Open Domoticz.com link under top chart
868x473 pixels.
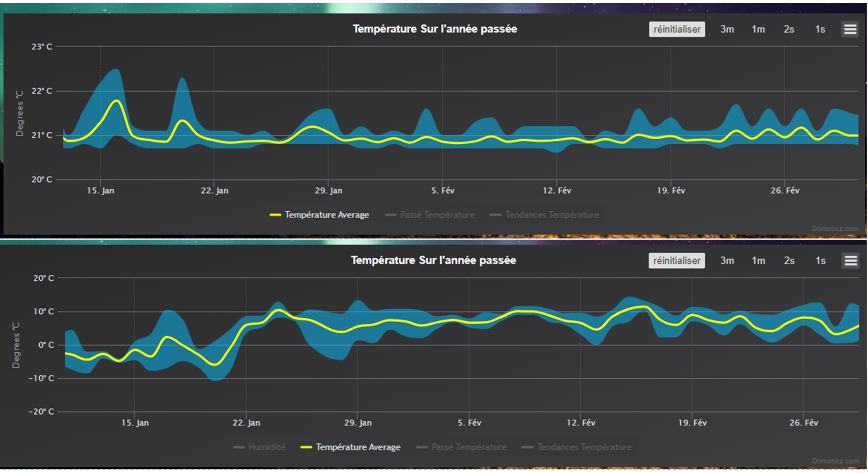click(x=835, y=229)
